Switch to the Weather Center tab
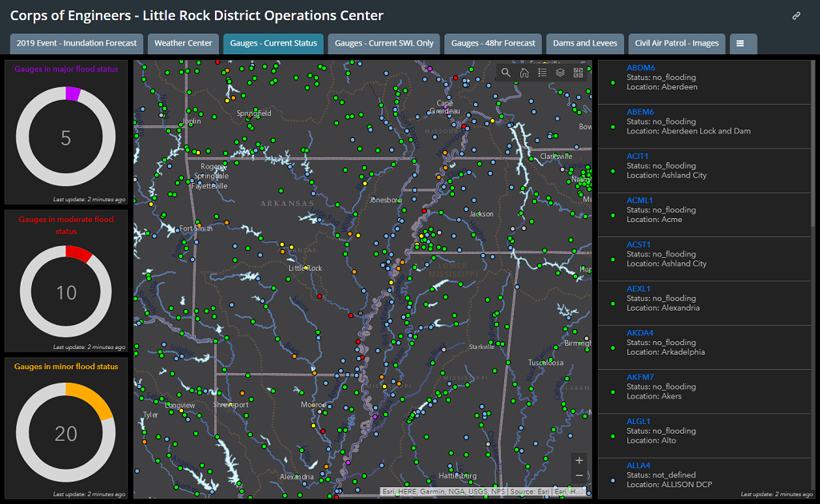The height and width of the screenshot is (504, 820). coord(183,43)
